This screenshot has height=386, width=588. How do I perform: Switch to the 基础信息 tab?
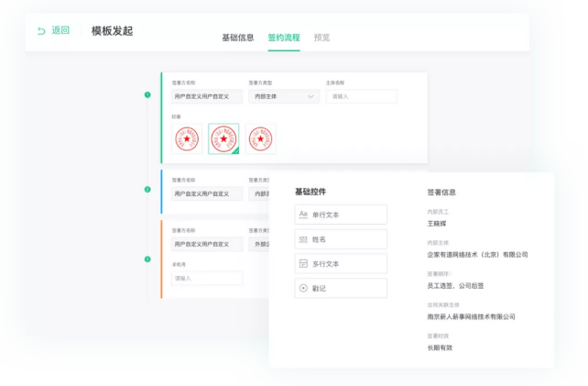(238, 38)
